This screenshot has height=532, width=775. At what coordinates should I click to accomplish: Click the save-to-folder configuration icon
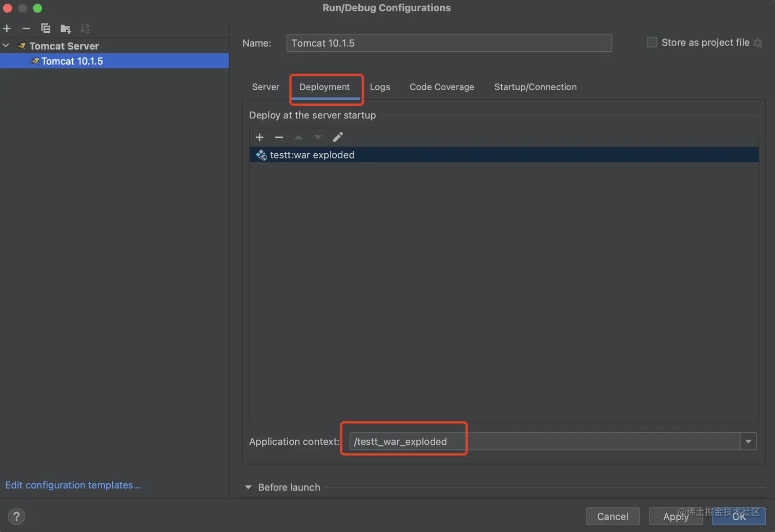[66, 28]
